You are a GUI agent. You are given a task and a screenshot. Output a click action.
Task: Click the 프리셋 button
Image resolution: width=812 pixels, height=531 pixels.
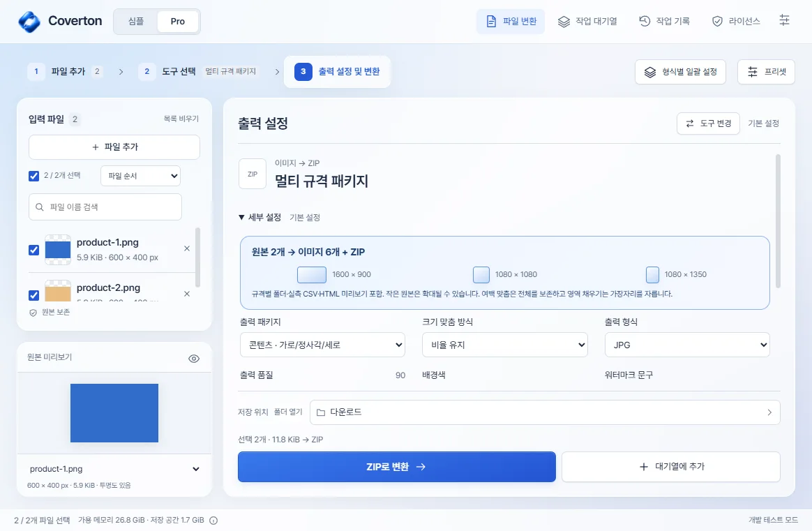(767, 72)
